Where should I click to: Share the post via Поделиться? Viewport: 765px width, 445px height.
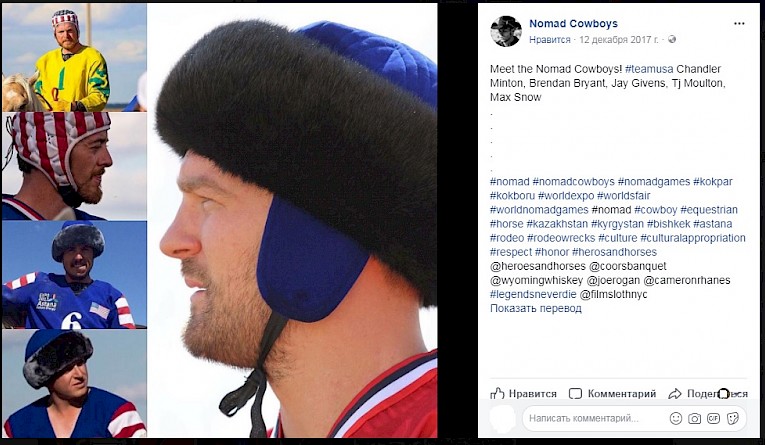click(x=708, y=394)
